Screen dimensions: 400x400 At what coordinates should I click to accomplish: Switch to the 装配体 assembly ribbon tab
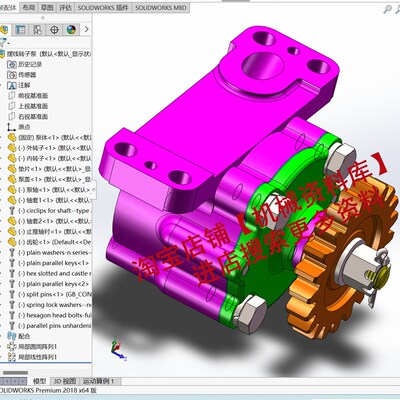pyautogui.click(x=9, y=8)
